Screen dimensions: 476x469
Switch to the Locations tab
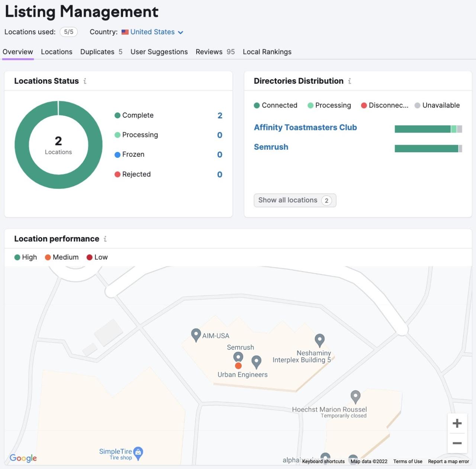click(x=57, y=52)
